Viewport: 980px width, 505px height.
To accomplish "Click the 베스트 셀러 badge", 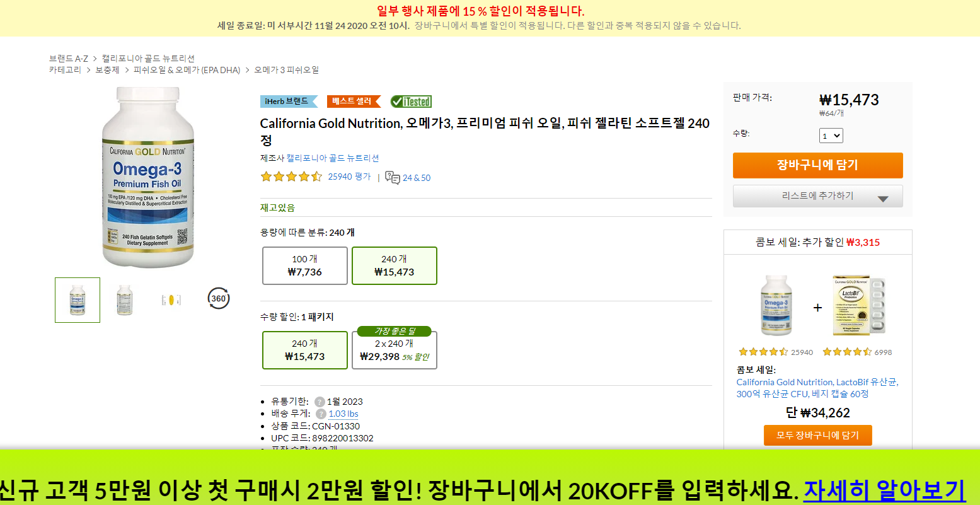I will (x=354, y=102).
